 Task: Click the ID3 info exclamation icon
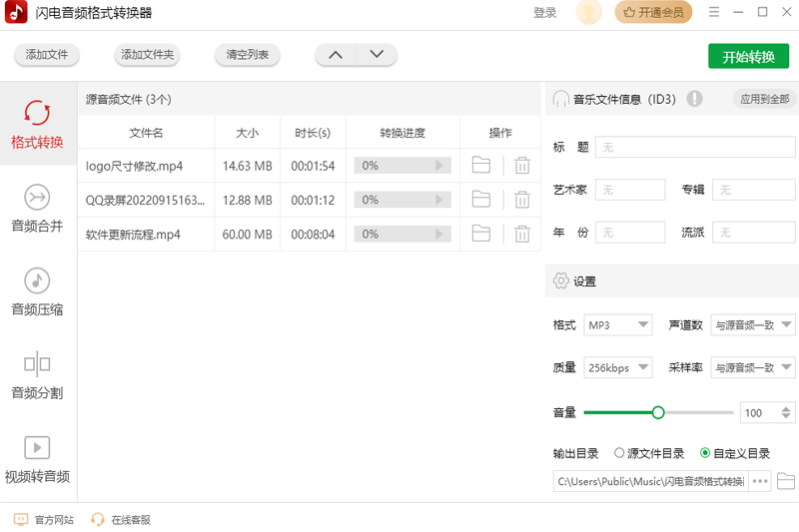pyautogui.click(x=694, y=98)
